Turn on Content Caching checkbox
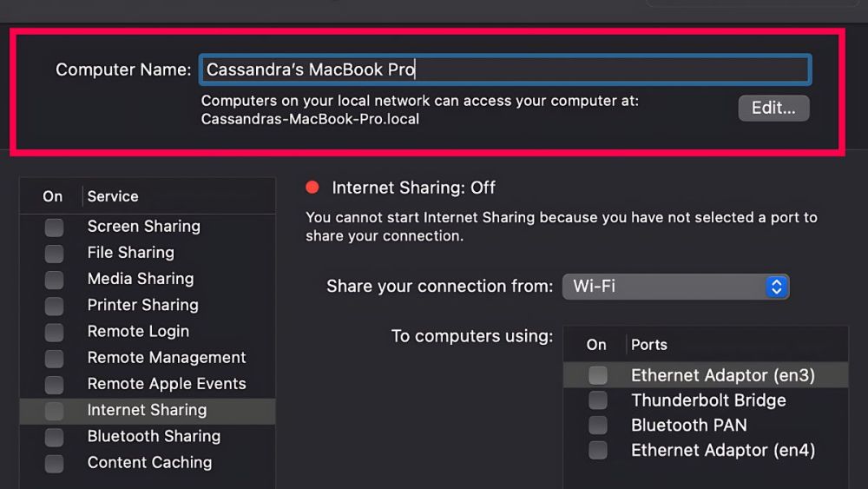The image size is (868, 489). coord(54,463)
